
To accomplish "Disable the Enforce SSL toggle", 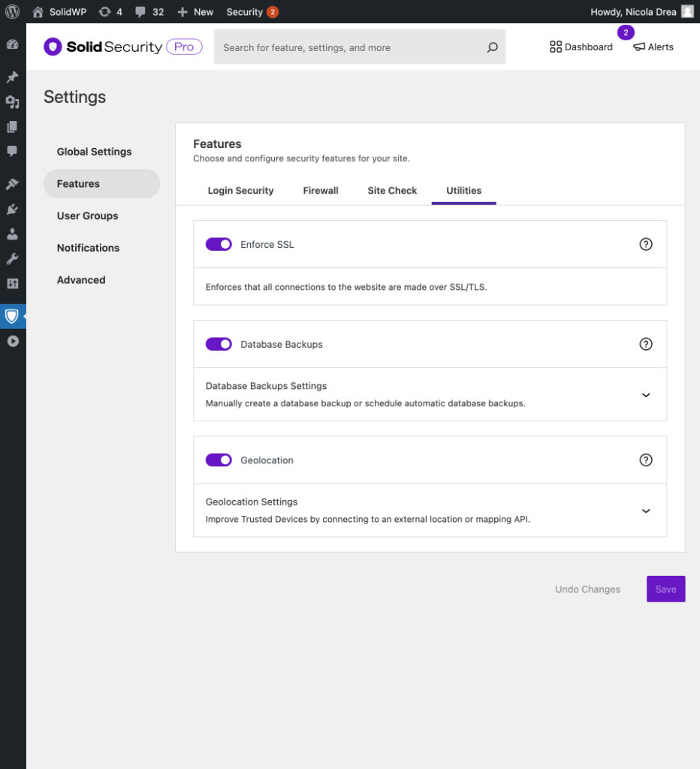I will click(x=219, y=244).
